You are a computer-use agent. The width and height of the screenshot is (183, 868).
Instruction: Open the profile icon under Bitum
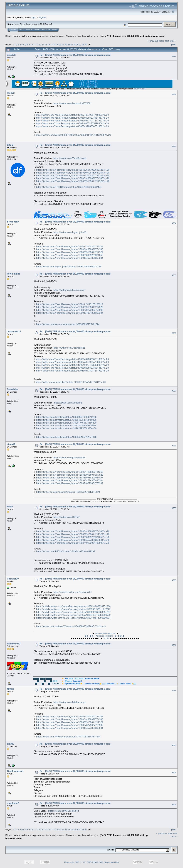(9, 184)
